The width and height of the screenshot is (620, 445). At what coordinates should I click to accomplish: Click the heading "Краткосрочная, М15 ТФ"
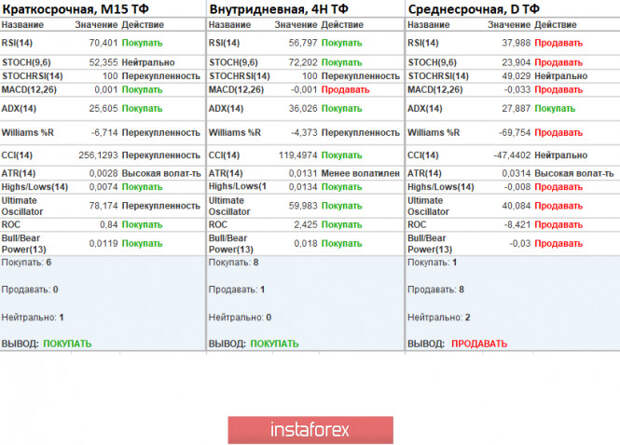pos(76,9)
